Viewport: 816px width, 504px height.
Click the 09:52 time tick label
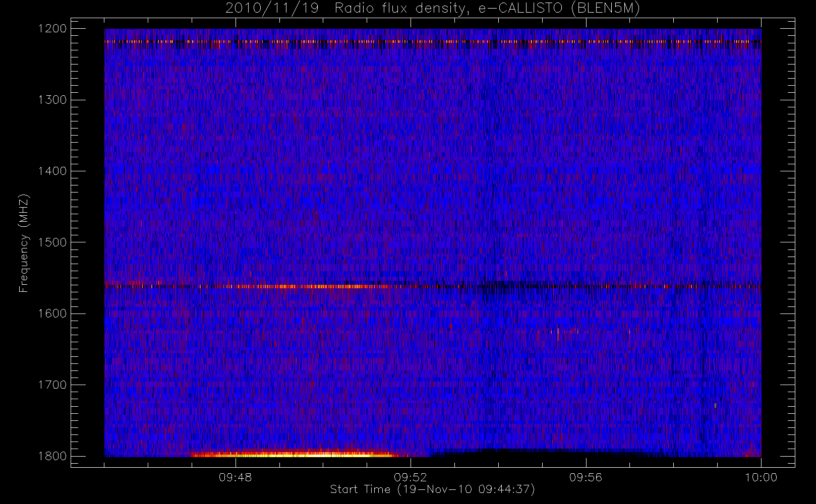(411, 477)
